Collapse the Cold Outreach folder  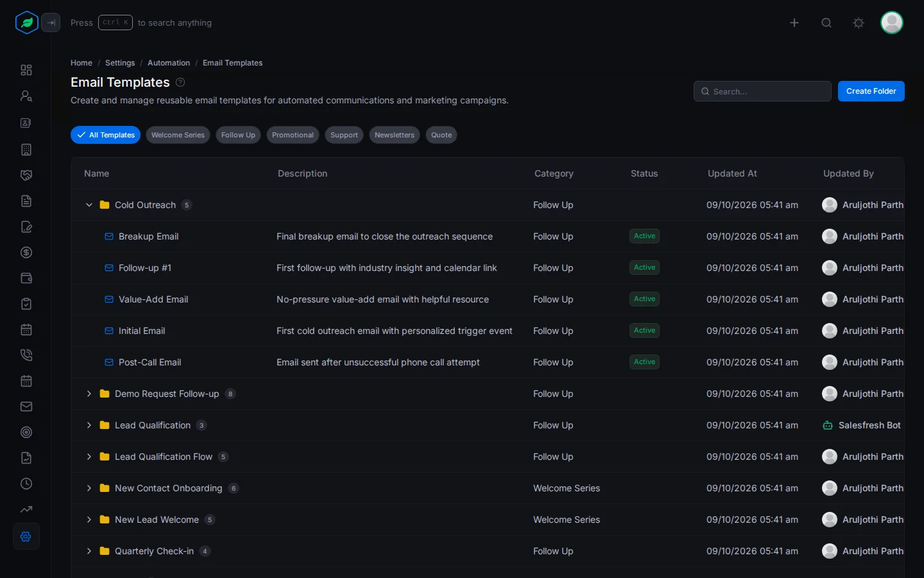(x=89, y=205)
